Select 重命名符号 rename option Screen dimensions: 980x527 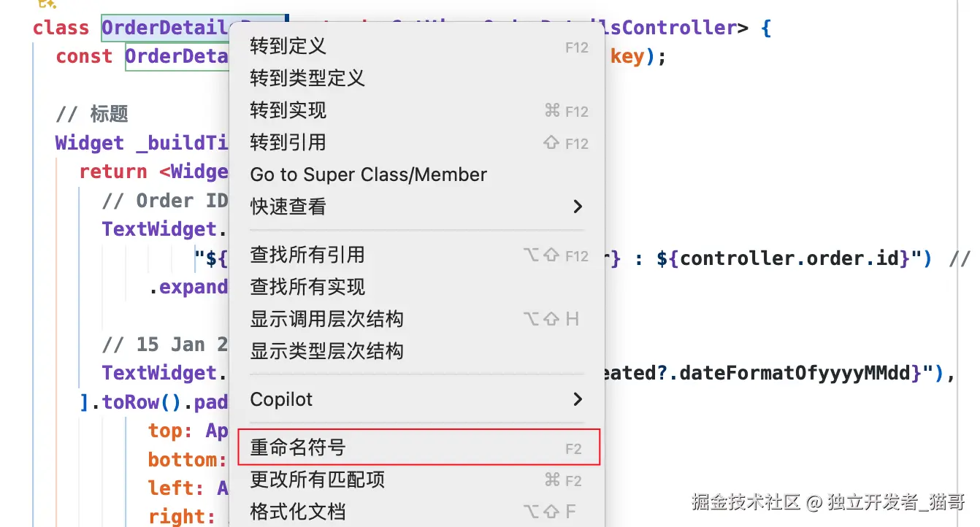418,447
